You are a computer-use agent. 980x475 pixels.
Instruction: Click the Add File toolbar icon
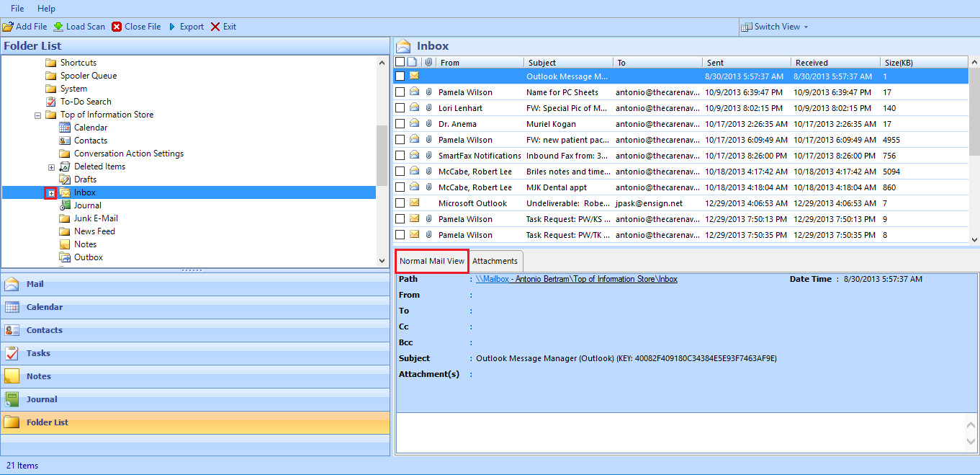pos(7,27)
